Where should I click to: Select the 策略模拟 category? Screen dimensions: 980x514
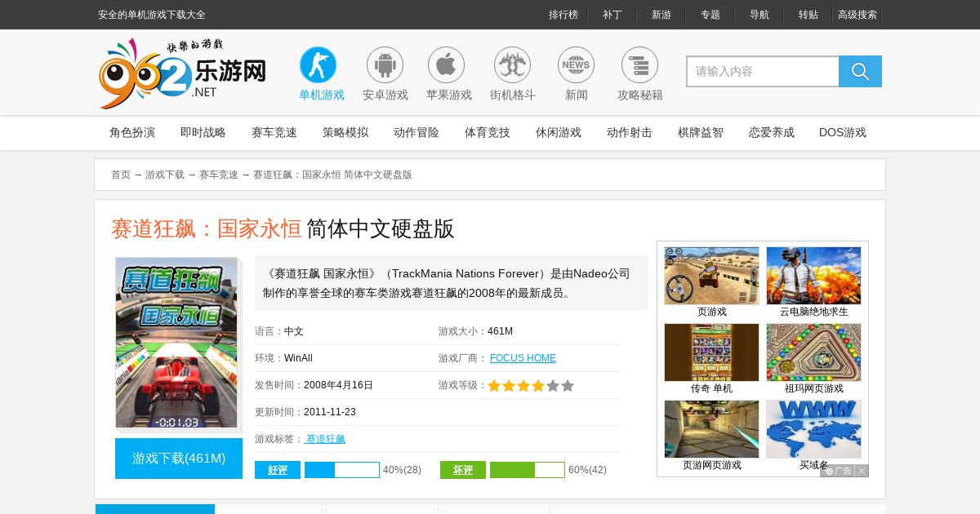click(x=345, y=132)
